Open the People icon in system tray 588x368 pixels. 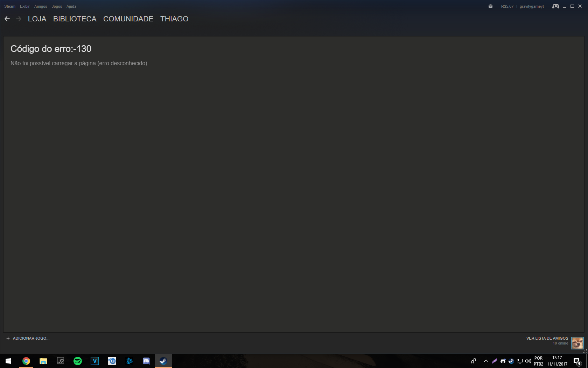(x=474, y=361)
